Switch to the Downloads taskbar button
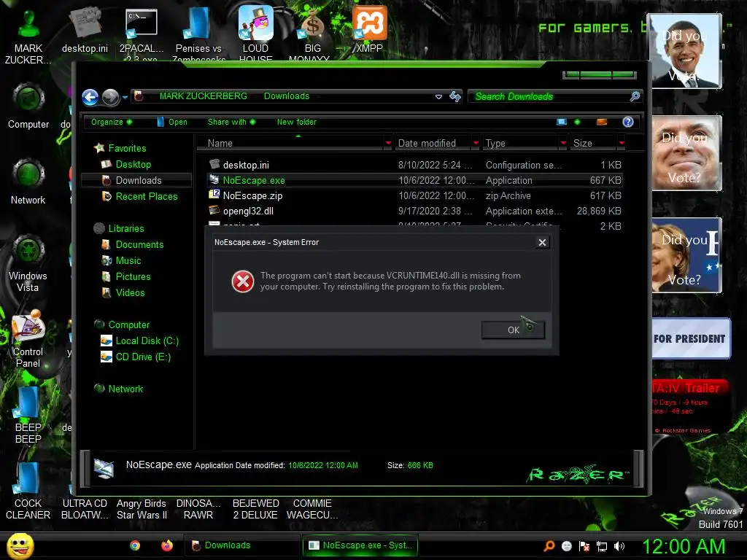747x560 pixels. 241,545
